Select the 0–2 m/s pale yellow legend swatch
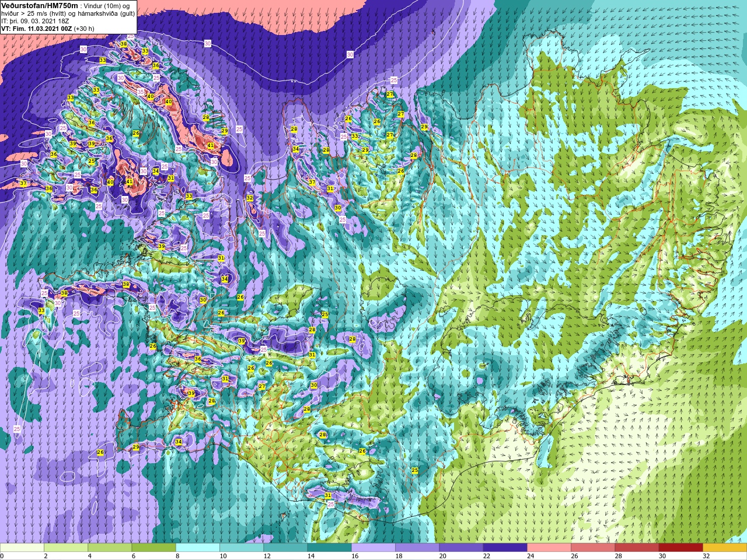747x560 pixels. (x=22, y=548)
